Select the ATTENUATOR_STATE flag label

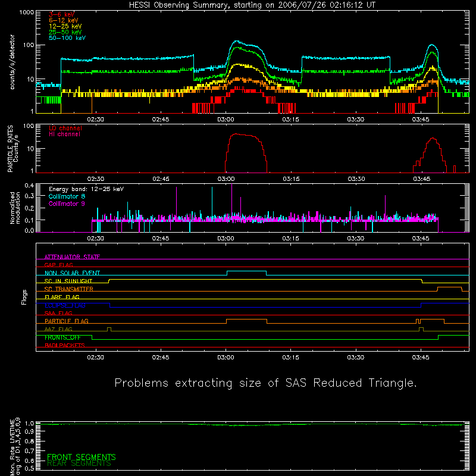[x=72, y=257]
